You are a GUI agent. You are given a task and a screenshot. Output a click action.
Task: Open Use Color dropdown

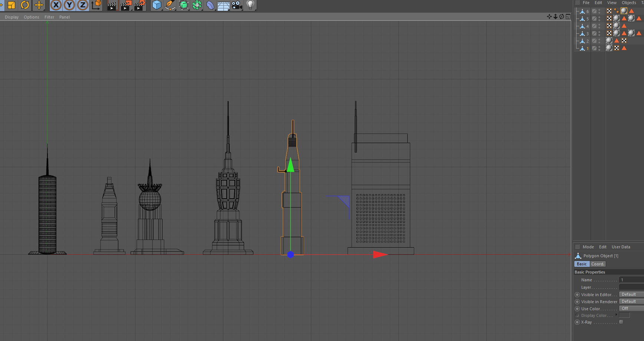point(631,308)
